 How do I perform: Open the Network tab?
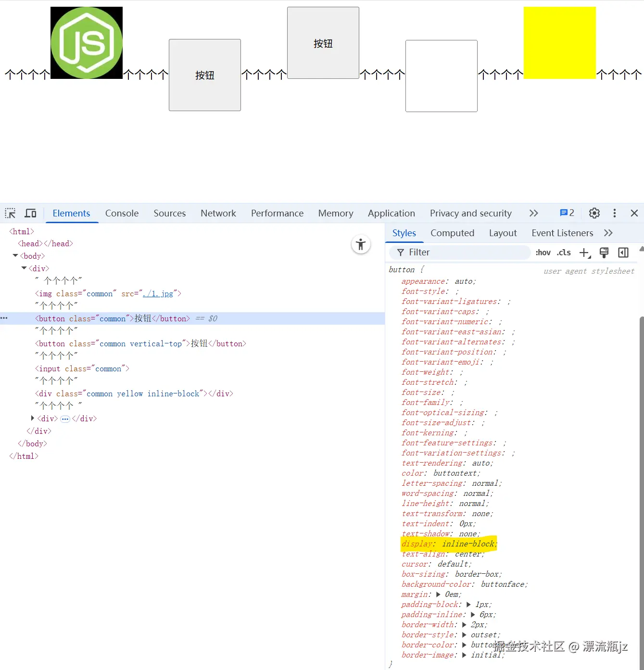218,213
